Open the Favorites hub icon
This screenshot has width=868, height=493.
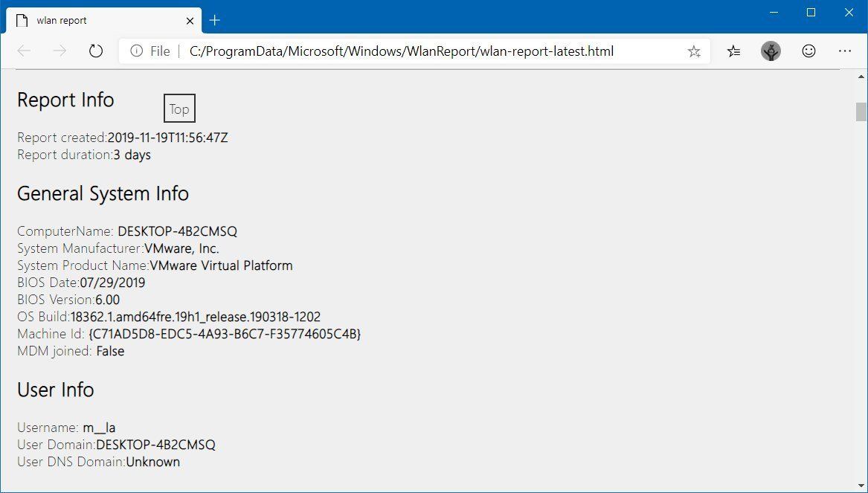(733, 51)
